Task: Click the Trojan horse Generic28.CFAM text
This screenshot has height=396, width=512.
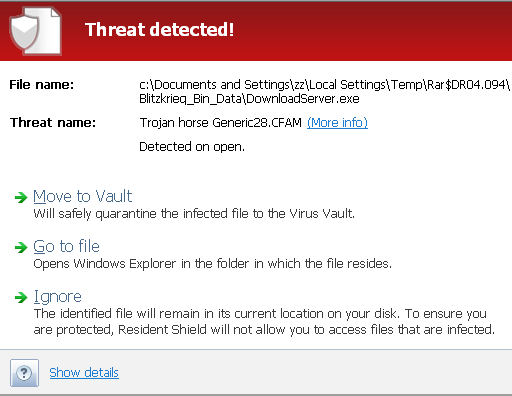Action: click(220, 123)
